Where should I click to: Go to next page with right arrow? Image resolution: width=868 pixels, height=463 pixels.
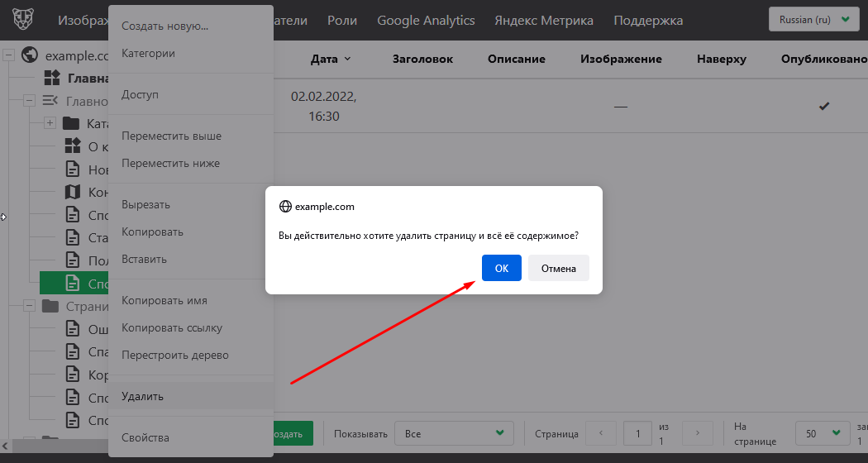[698, 433]
